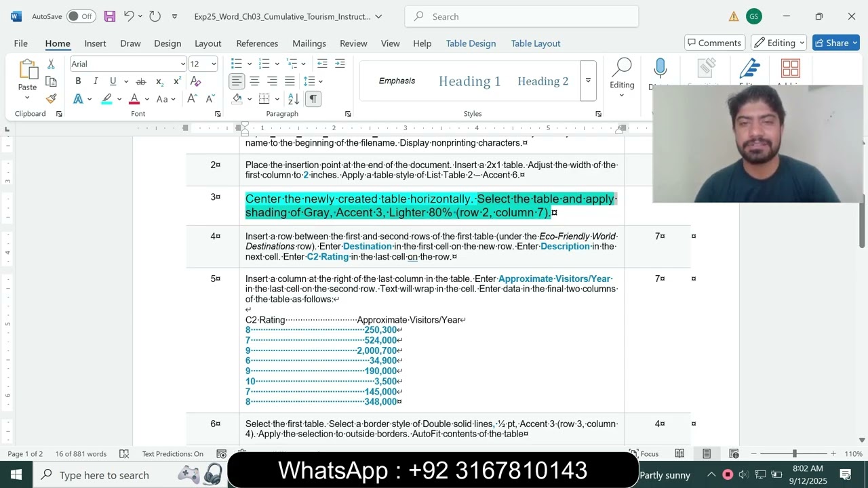Click the title bar Search box
868x488 pixels.
tap(521, 16)
